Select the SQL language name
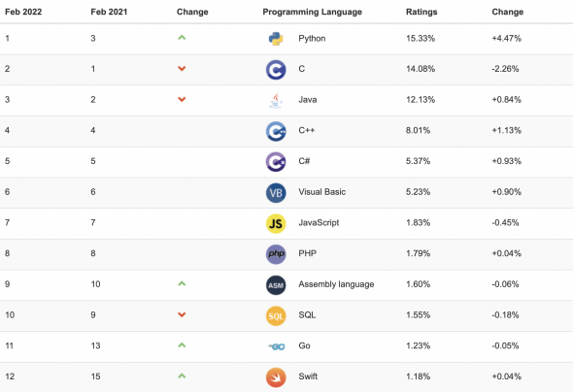The width and height of the screenshot is (573, 392). point(307,315)
